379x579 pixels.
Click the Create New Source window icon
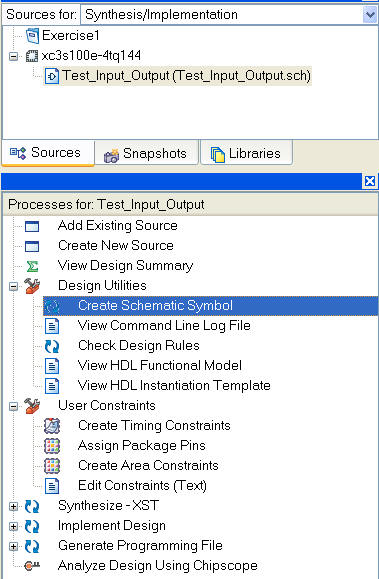coord(32,246)
